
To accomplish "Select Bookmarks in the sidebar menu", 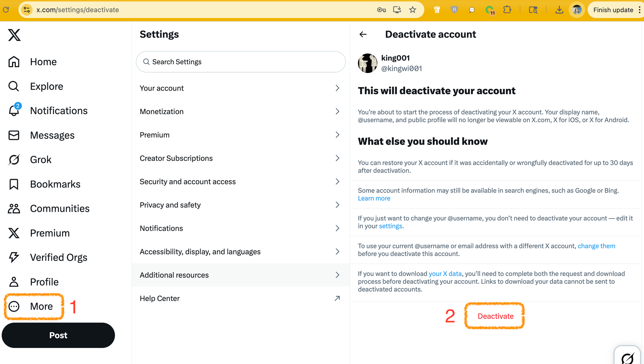I will click(55, 184).
